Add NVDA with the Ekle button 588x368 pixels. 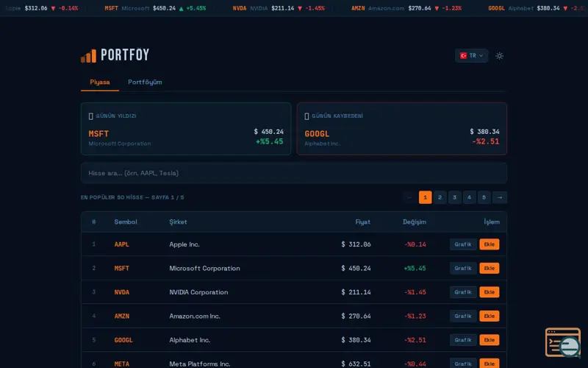point(490,292)
